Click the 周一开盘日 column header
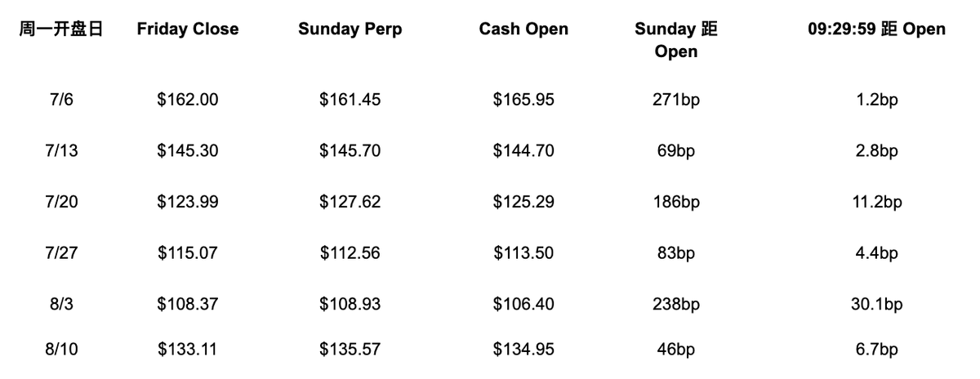The image size is (980, 379). (x=62, y=29)
